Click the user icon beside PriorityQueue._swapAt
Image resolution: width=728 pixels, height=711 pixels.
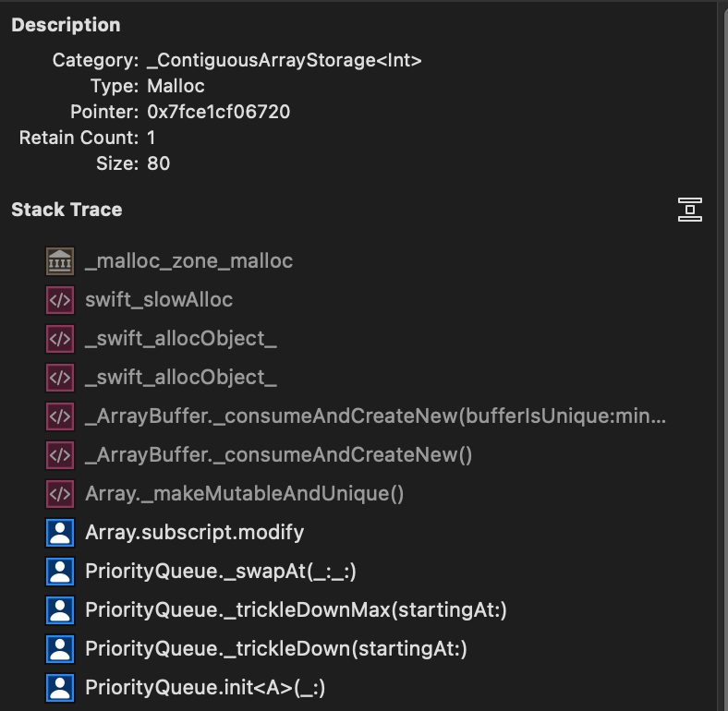click(x=60, y=571)
